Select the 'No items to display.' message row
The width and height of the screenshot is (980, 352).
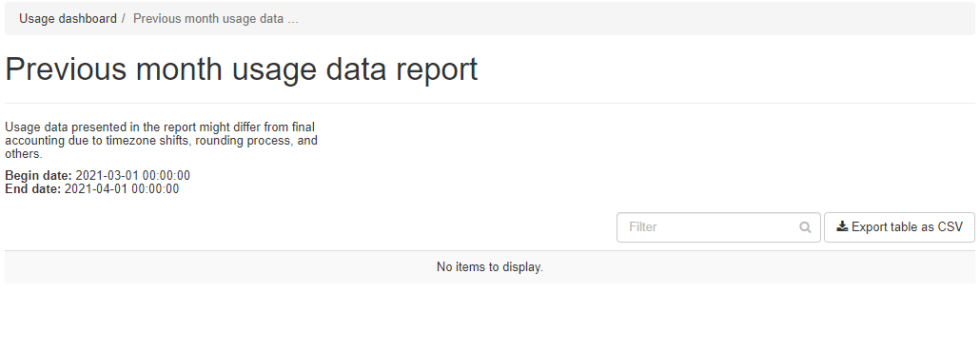click(x=490, y=267)
